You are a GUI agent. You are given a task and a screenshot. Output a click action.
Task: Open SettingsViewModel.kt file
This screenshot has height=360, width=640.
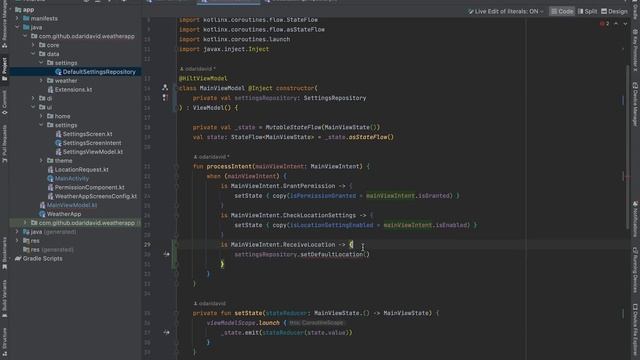[x=93, y=152]
